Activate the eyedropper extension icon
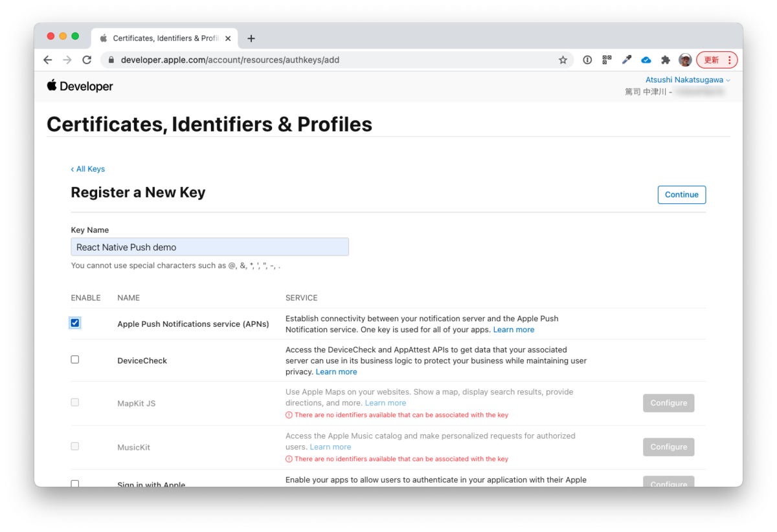This screenshot has width=777, height=532. 626,60
